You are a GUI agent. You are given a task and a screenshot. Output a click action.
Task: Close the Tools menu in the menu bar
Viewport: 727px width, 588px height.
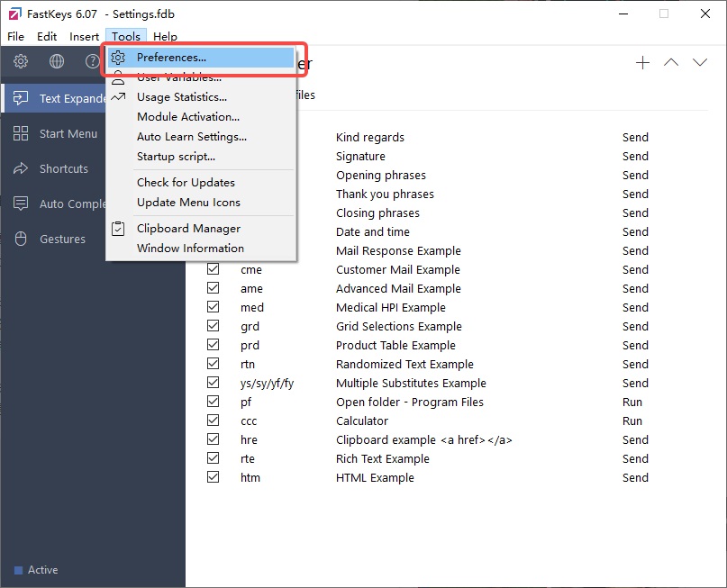pos(126,37)
